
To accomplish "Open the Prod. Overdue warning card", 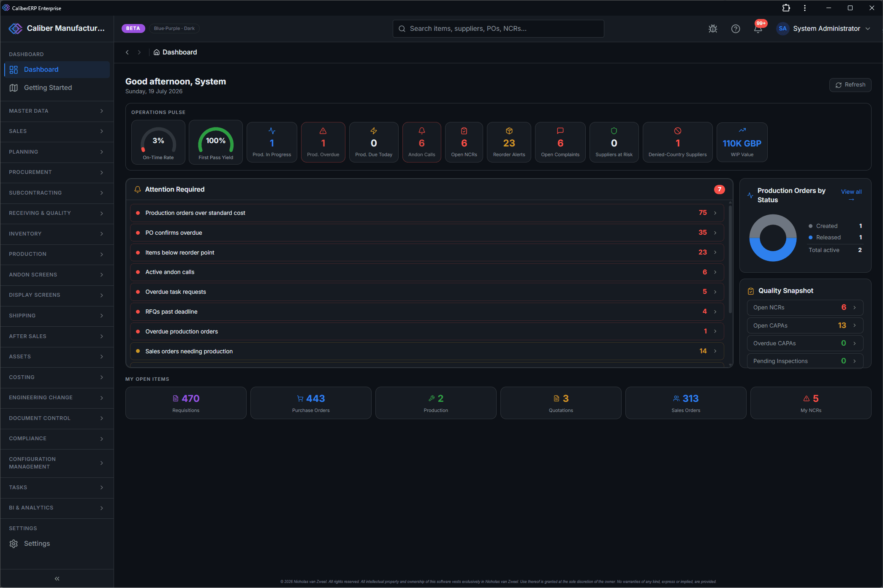I will tap(323, 142).
